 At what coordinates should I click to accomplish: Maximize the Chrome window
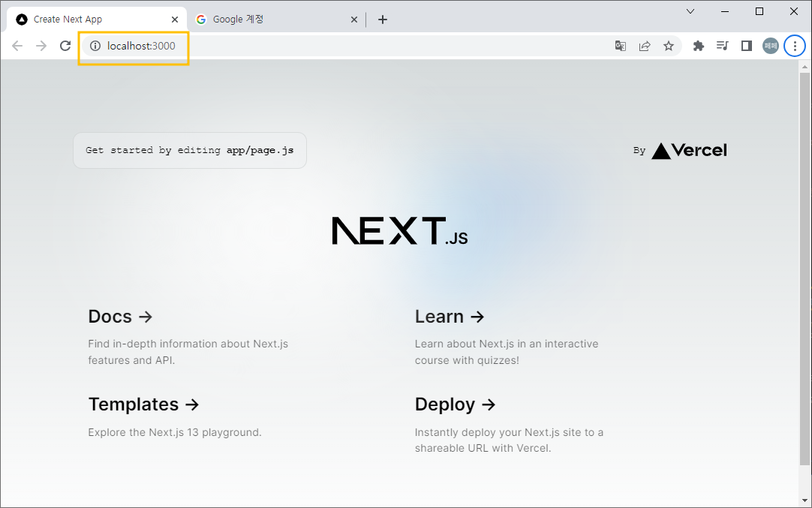pos(759,11)
